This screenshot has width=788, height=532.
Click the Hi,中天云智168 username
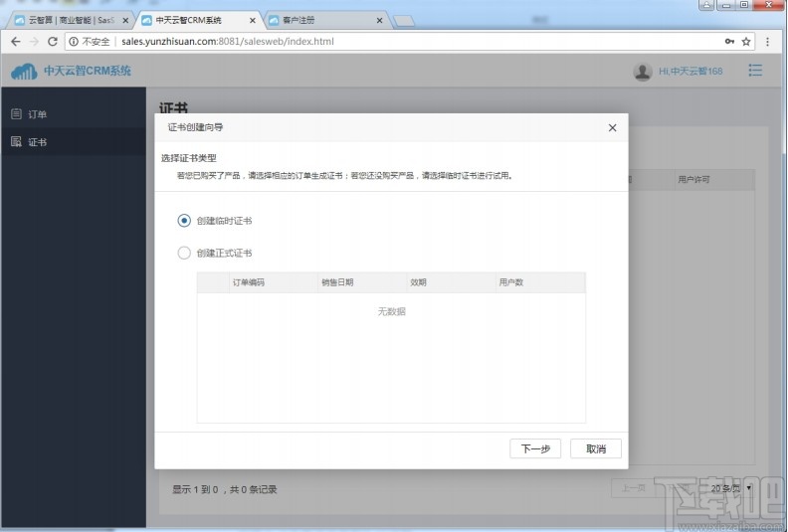click(x=690, y=72)
